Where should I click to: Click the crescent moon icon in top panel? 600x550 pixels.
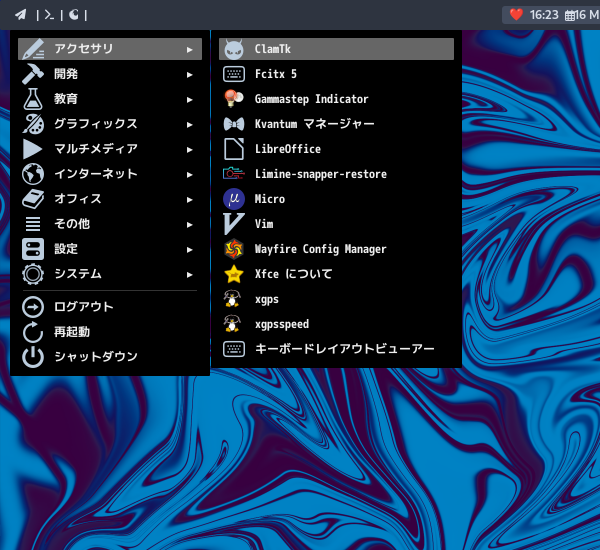tap(73, 14)
